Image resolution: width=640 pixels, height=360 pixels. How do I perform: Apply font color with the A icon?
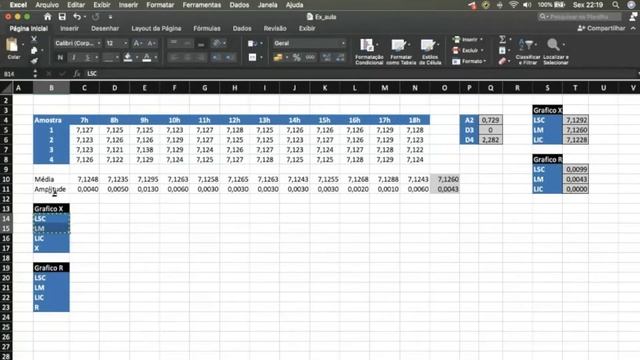point(147,58)
